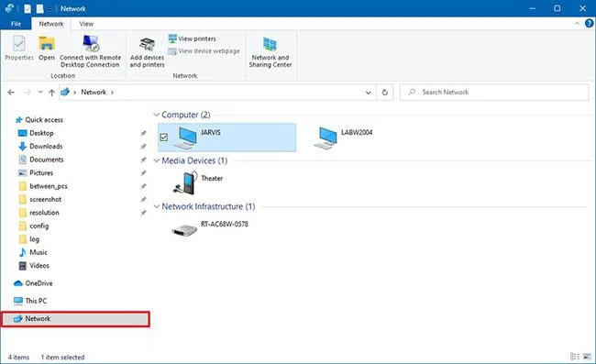Click View printers
The image size is (596, 364).
193,39
